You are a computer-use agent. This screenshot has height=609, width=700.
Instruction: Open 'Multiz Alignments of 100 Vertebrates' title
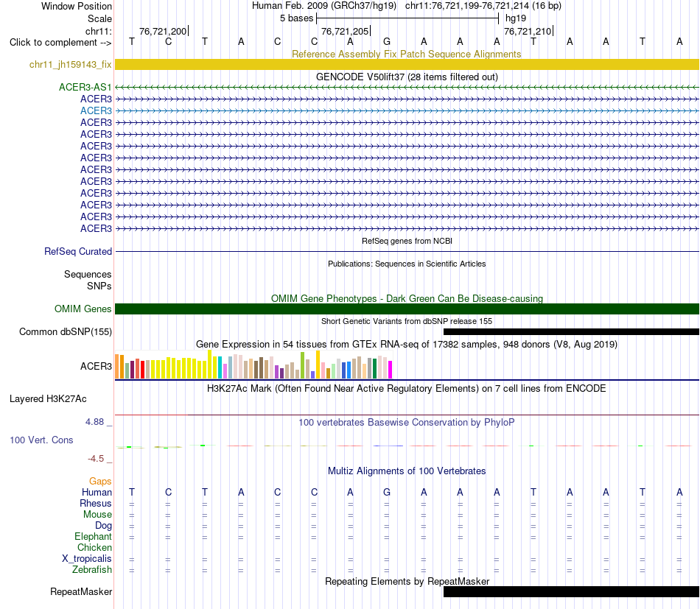pos(407,471)
